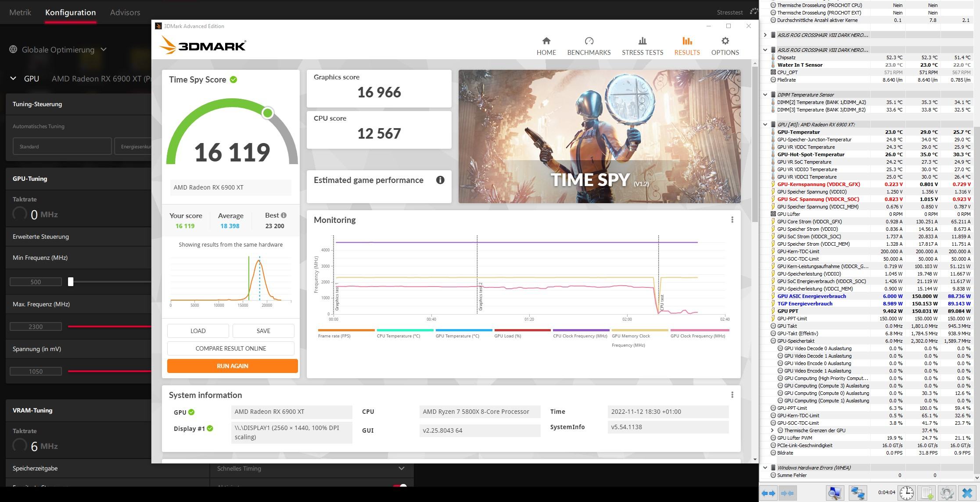
Task: Open HWiNFO network remote monitors button
Action: tap(858, 493)
